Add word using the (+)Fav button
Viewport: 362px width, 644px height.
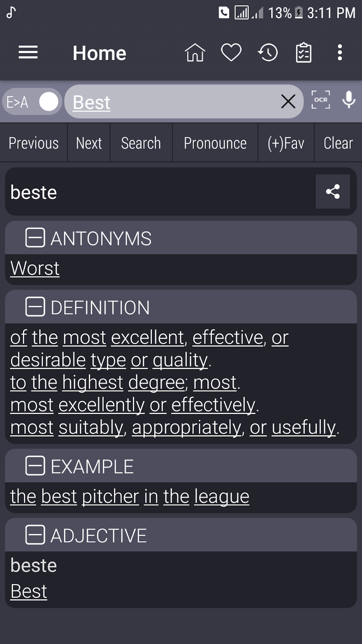(x=286, y=143)
